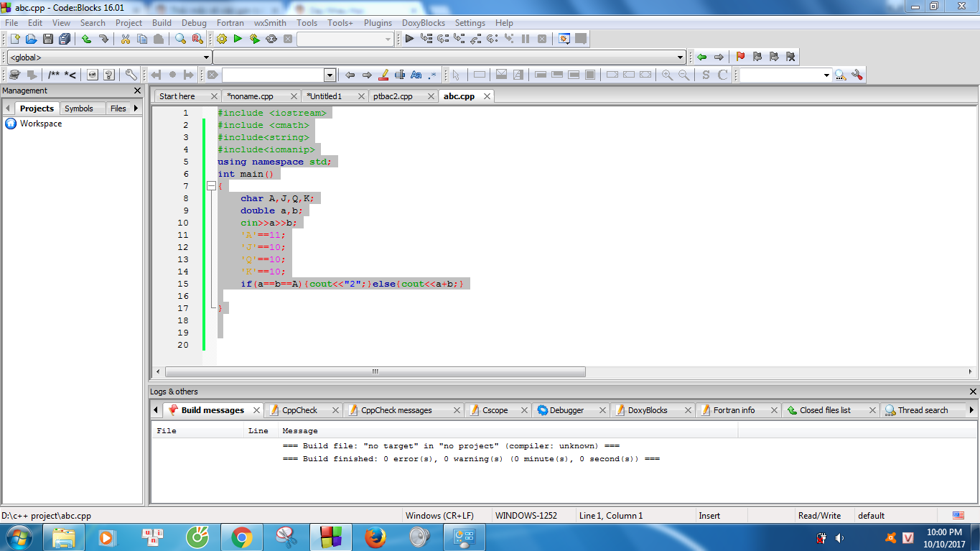This screenshot has height=551, width=980.
Task: Click the Debug/Continue dark triangle icon
Action: coord(409,39)
